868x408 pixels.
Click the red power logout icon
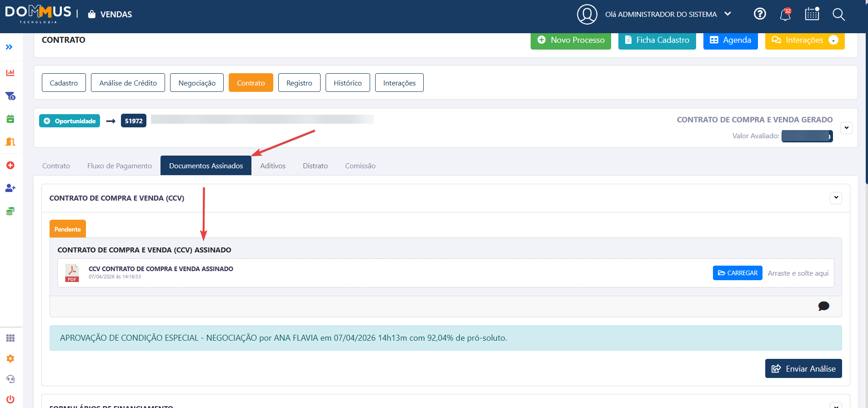click(10, 399)
